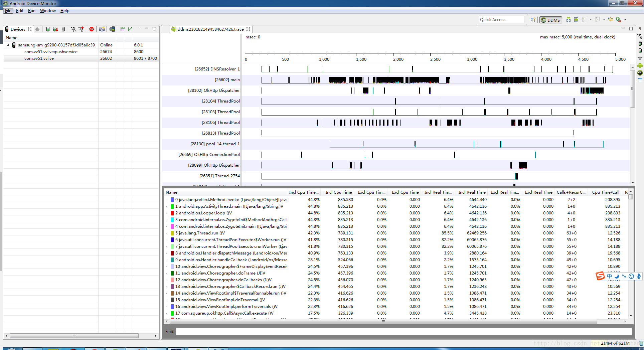Viewport: 644px width, 350px height.
Task: Select the ddms trace file tab
Action: pos(210,29)
